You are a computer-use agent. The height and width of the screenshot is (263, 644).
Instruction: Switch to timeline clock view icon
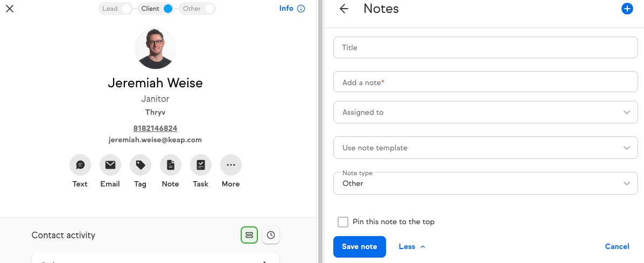[x=271, y=235]
